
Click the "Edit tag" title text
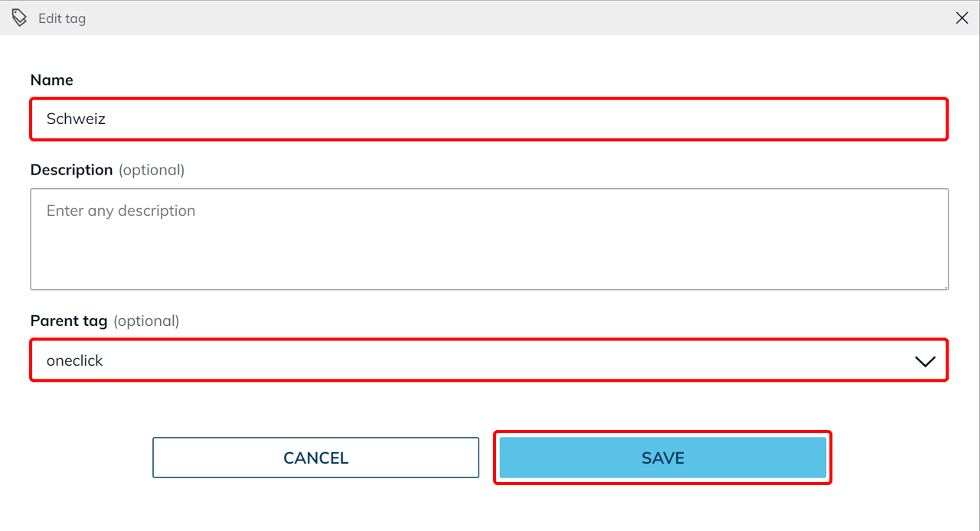coord(62,18)
